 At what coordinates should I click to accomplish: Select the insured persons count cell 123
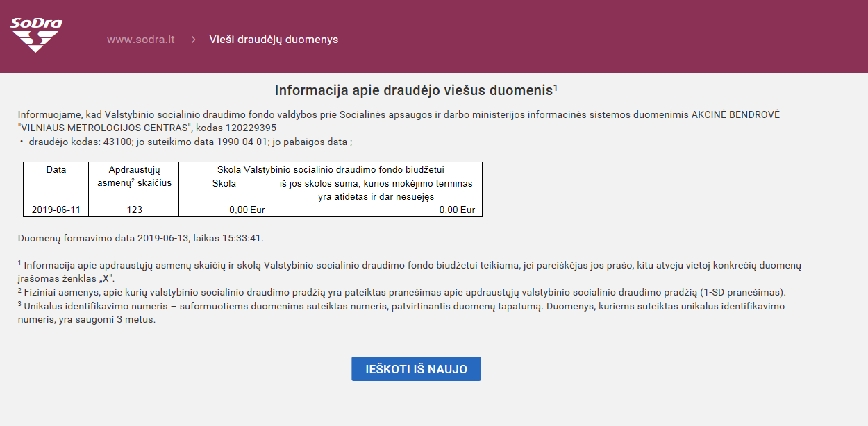click(x=134, y=210)
